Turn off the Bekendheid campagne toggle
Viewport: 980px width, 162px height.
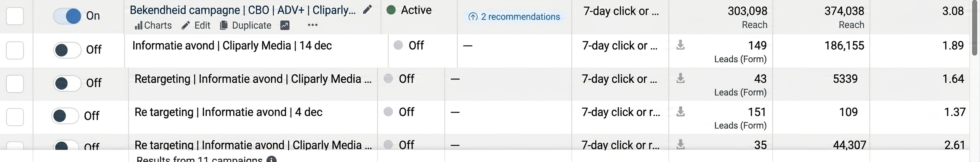tap(67, 16)
